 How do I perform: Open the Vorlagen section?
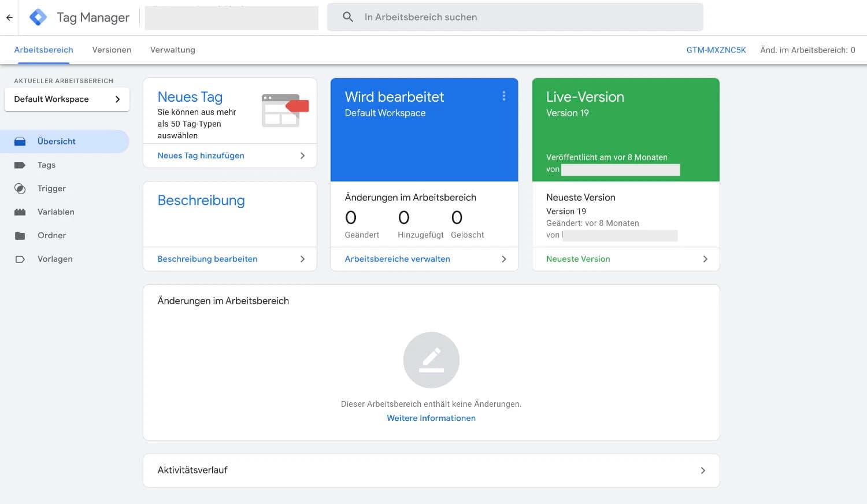[54, 258]
